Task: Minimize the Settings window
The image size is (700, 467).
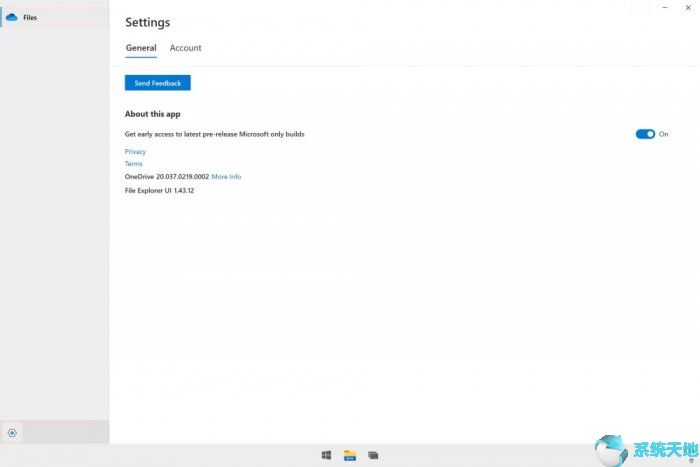Action: pyautogui.click(x=665, y=8)
